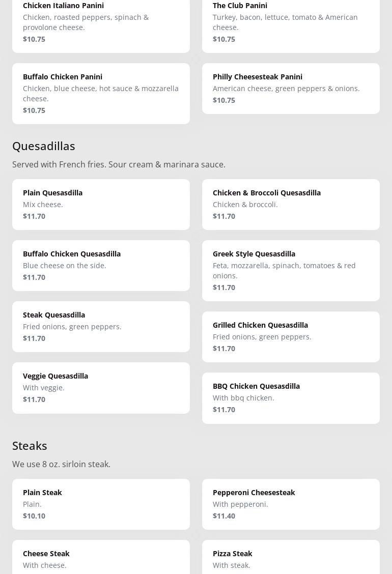
Task: Choose the Cheese Steak item
Action: coord(101,558)
